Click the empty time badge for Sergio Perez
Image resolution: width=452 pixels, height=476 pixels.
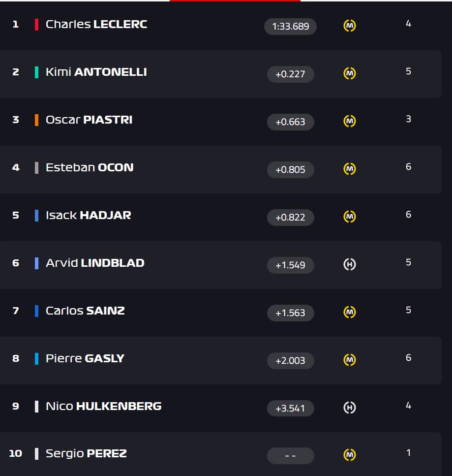click(290, 456)
